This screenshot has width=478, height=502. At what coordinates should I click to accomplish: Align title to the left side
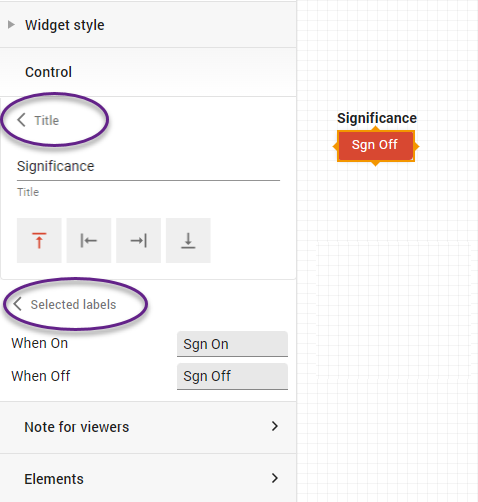[x=89, y=240]
